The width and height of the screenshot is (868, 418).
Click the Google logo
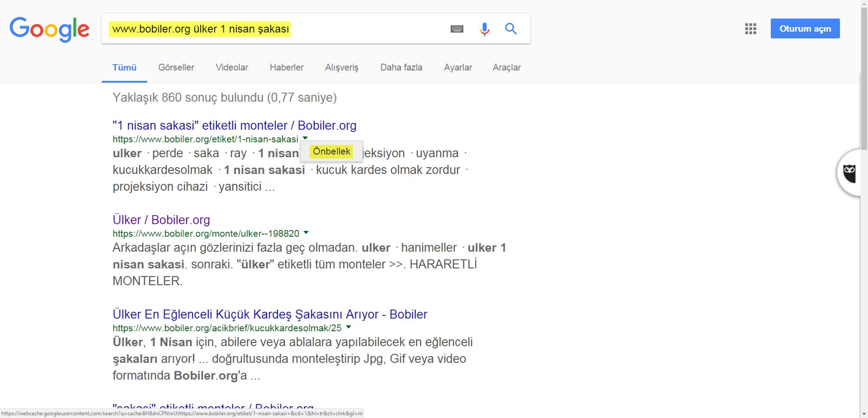click(49, 29)
